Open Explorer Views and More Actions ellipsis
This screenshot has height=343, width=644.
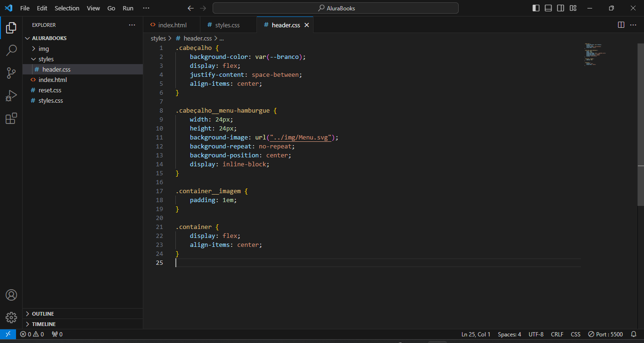(x=132, y=25)
